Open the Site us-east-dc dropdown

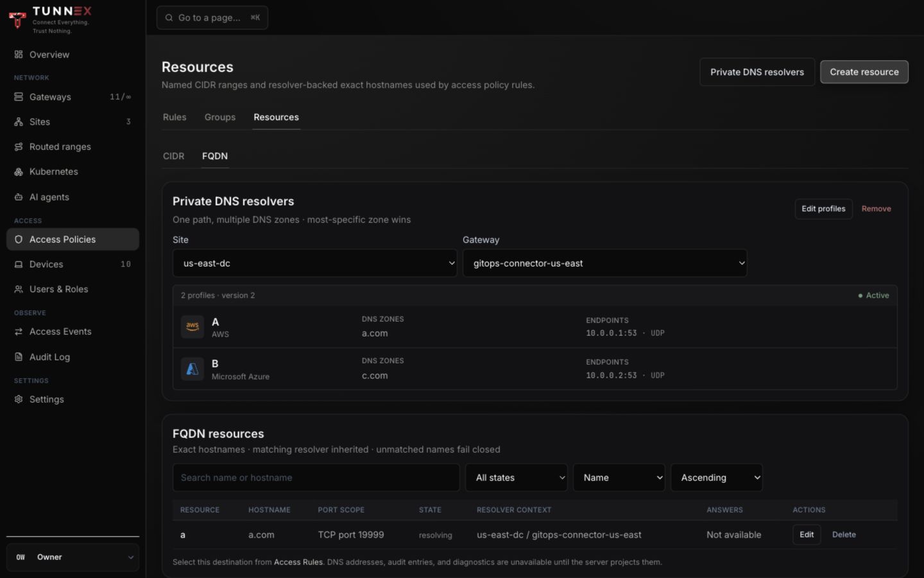[315, 263]
